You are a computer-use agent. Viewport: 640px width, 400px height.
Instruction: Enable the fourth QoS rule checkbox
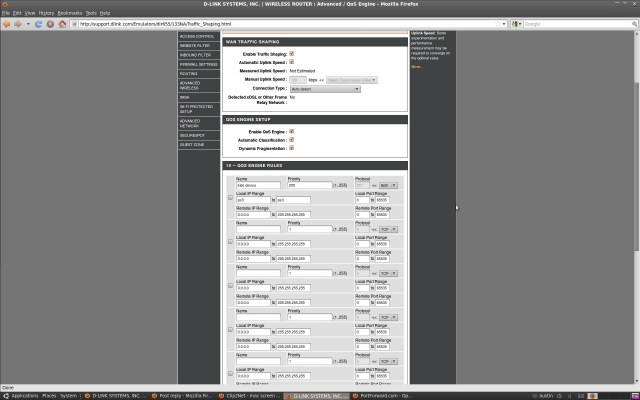coord(230,330)
